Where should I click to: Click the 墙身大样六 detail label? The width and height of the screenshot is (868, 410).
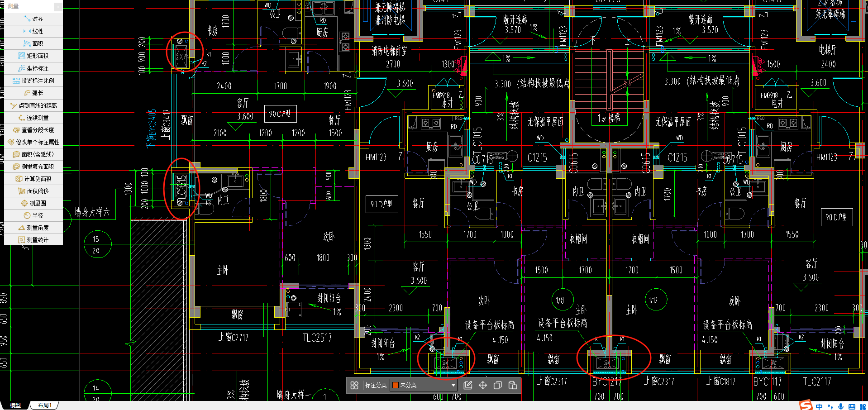pos(92,212)
